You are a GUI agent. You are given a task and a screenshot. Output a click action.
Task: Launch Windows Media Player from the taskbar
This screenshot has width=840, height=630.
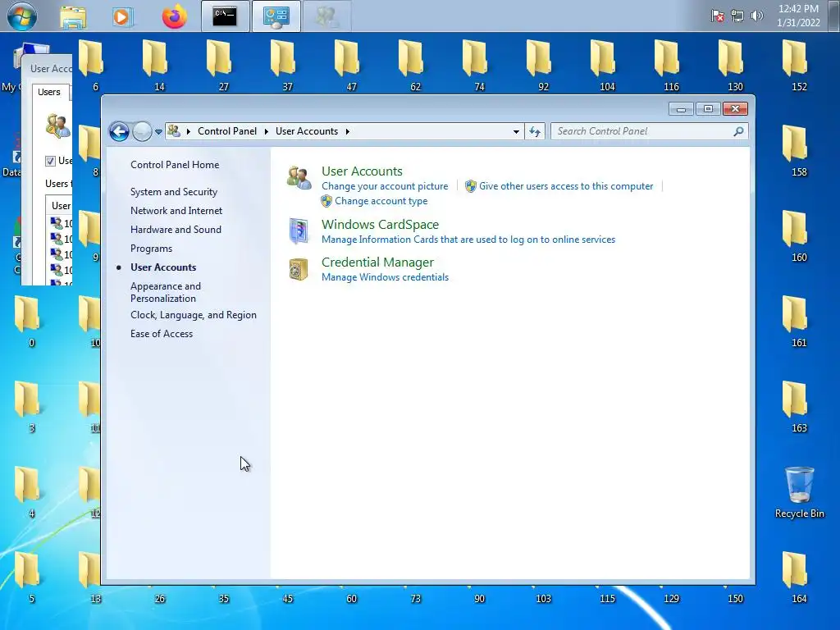(x=122, y=17)
